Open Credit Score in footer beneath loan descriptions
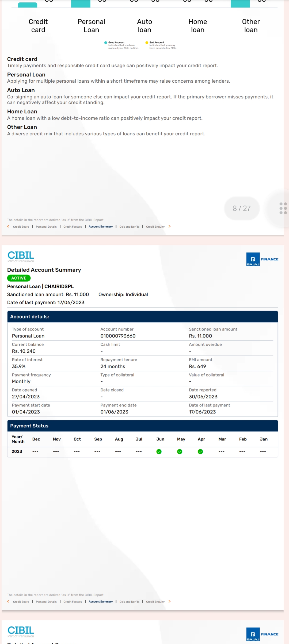This screenshot has height=644, width=289. tap(21, 227)
